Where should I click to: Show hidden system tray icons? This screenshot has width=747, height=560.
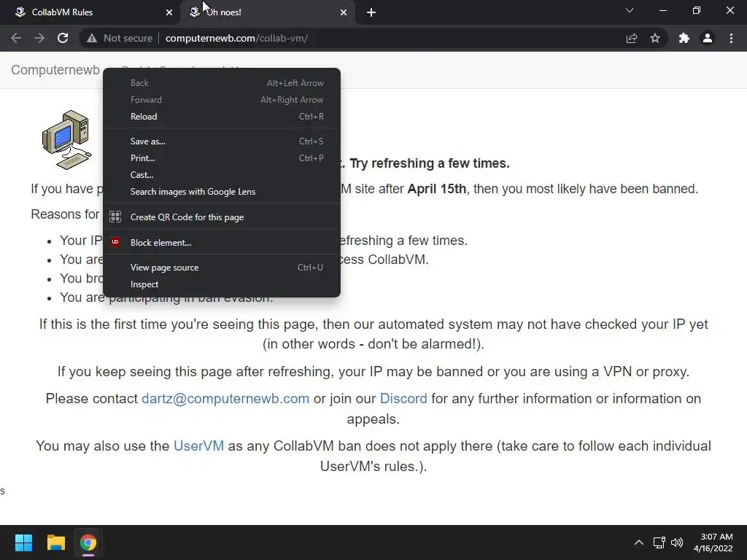click(639, 542)
